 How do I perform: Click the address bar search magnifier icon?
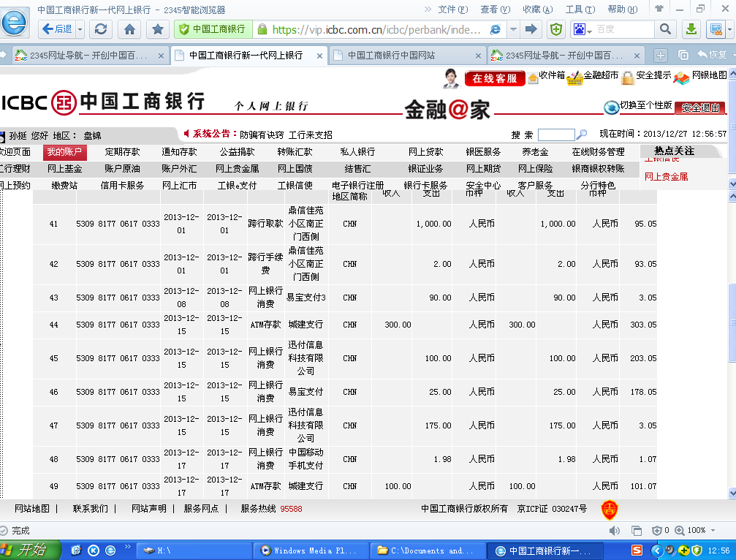(x=665, y=29)
